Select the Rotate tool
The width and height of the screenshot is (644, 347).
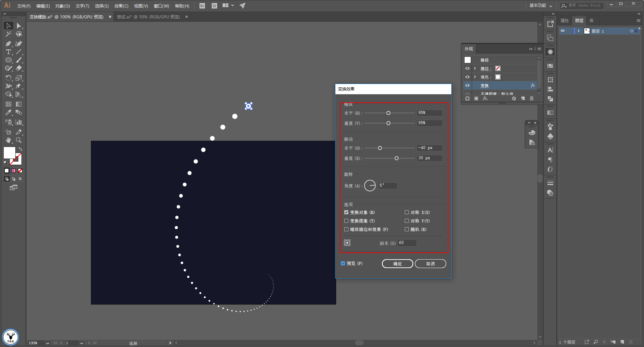click(x=8, y=78)
